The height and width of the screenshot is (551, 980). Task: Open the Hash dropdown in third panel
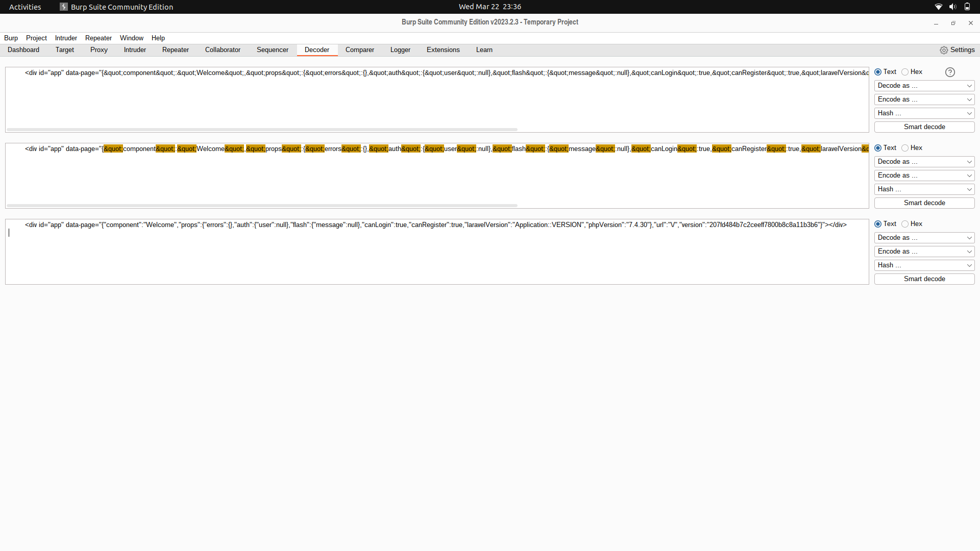click(924, 265)
